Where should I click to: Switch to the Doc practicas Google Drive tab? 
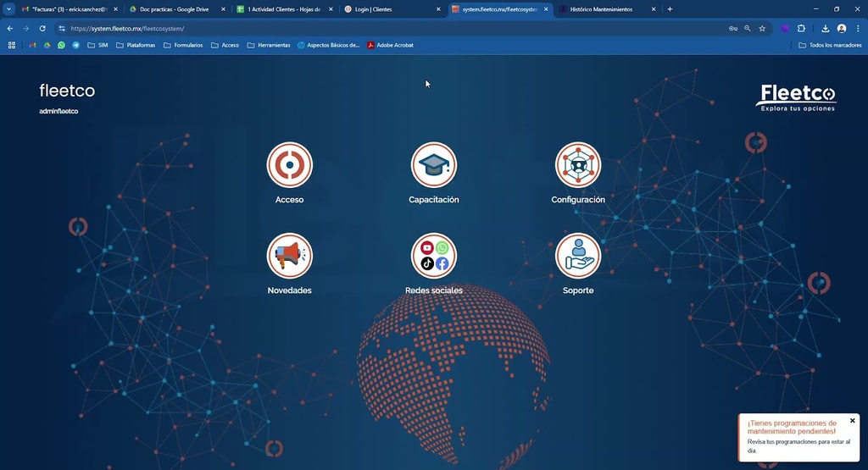(x=174, y=9)
